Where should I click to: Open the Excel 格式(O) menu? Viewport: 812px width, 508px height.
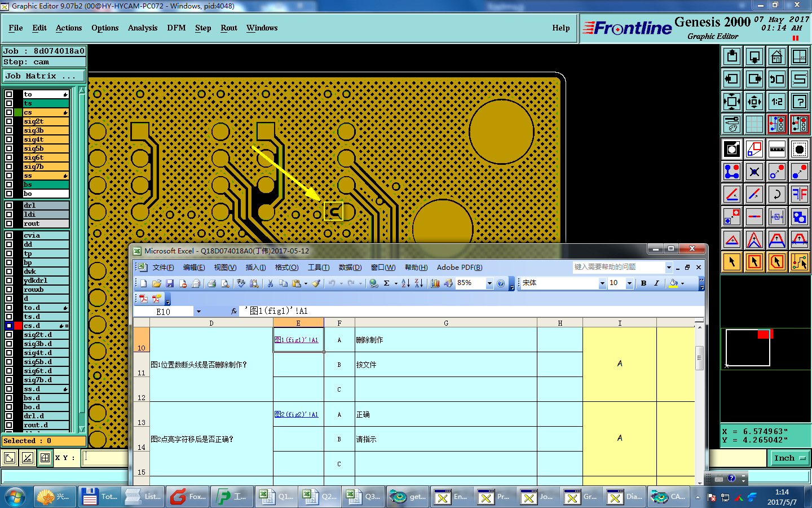pyautogui.click(x=286, y=268)
